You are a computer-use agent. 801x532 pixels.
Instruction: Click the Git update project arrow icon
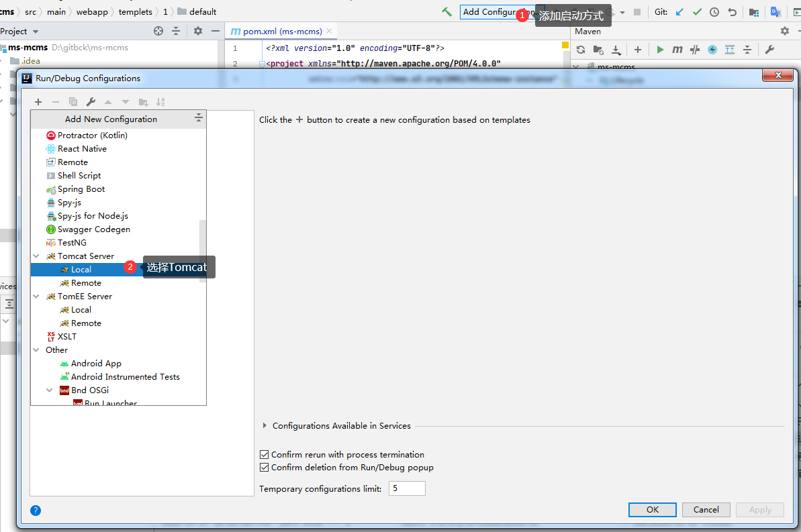[x=679, y=12]
